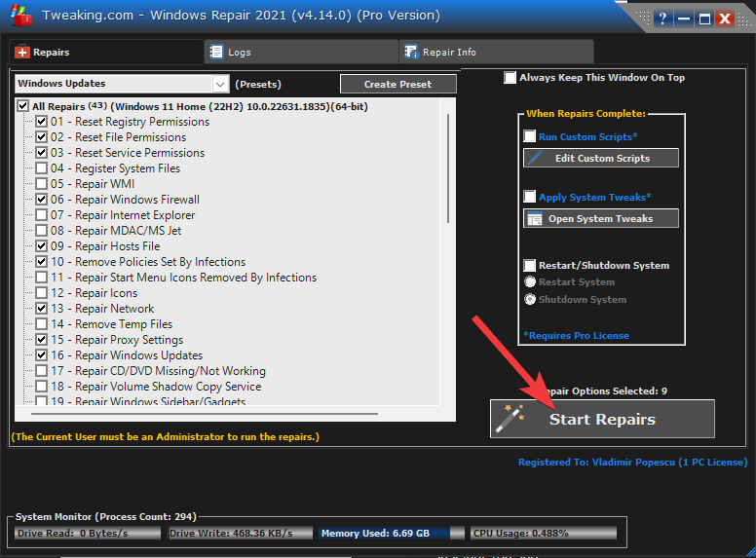Click the help question mark icon

pyautogui.click(x=662, y=18)
